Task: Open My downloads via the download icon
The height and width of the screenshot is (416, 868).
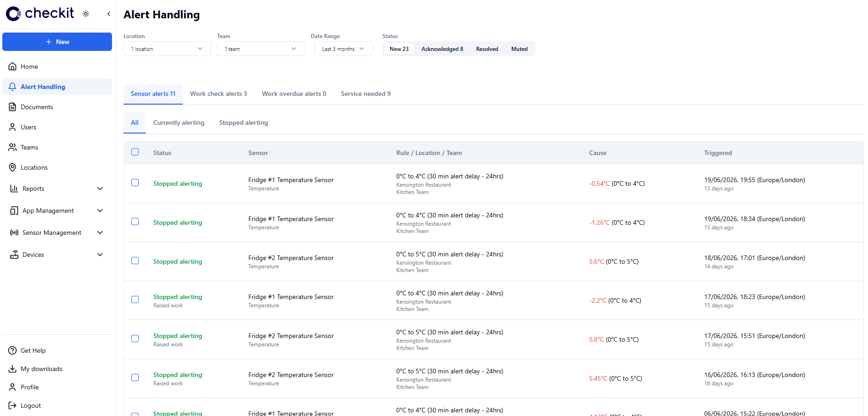Action: click(12, 369)
